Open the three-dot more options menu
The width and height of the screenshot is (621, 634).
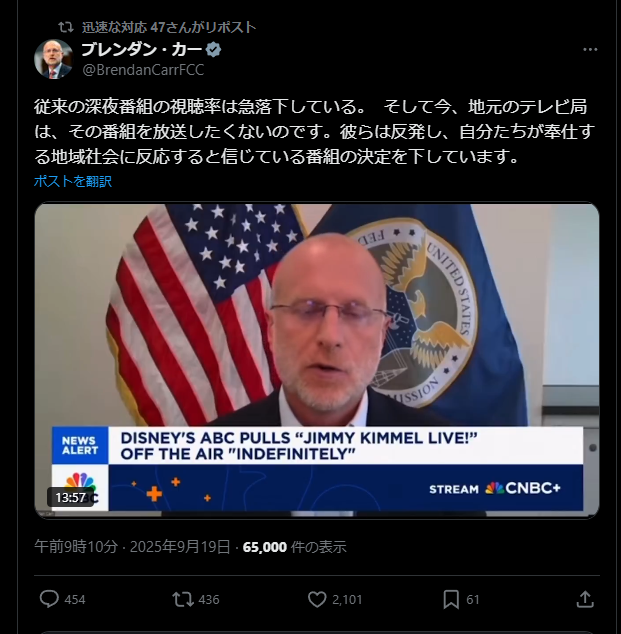[590, 50]
